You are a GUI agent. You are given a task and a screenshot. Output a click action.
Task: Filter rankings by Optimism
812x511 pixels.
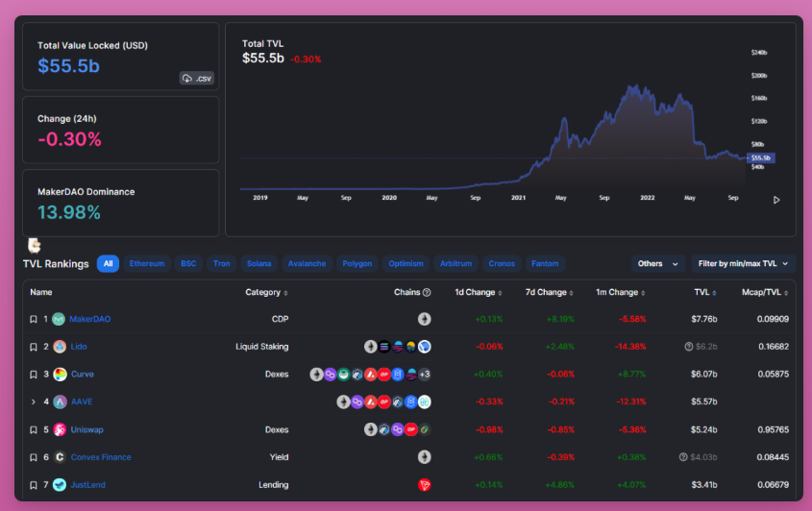click(x=406, y=263)
